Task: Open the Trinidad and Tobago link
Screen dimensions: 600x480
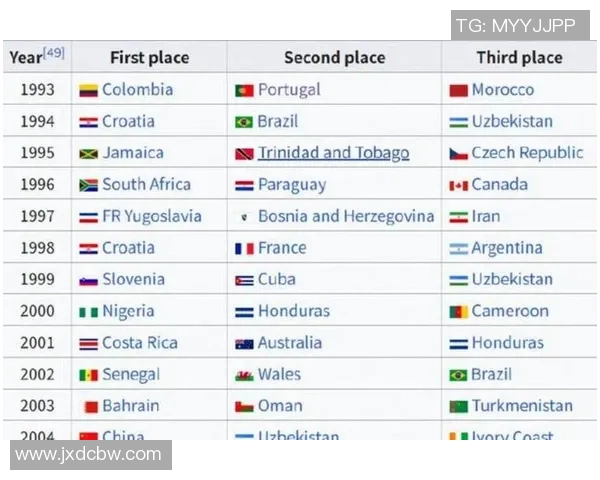Action: [333, 153]
